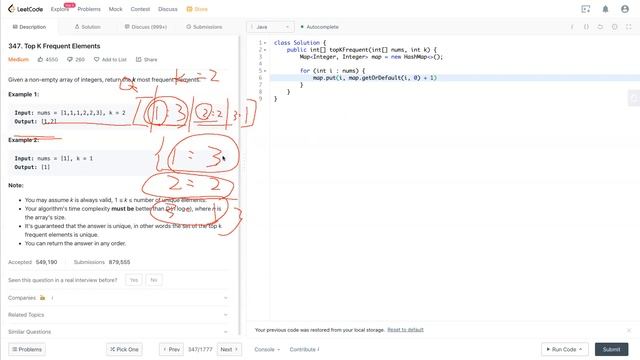The height and width of the screenshot is (360, 640).
Task: Fold code at line 2 arrow
Action: [x=265, y=50]
